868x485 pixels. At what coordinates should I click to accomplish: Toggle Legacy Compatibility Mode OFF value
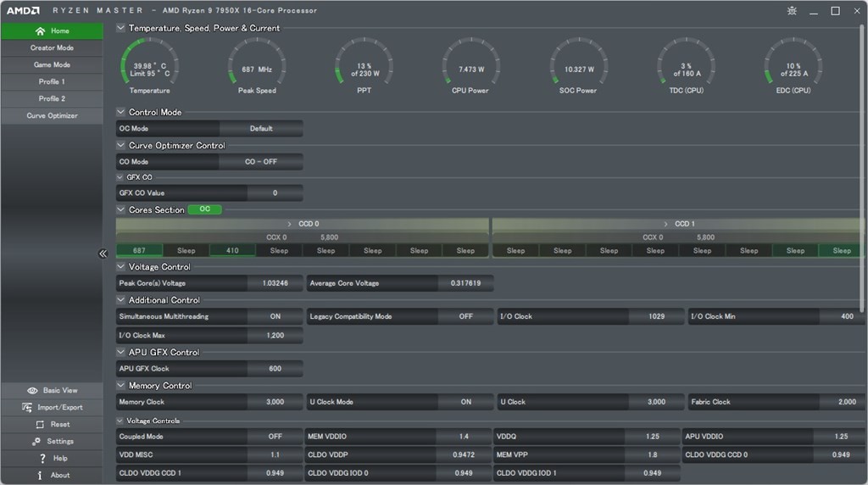465,316
